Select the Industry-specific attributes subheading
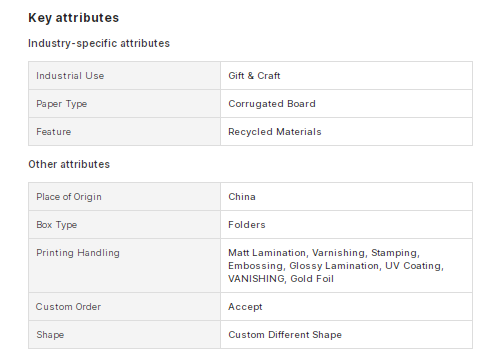Screen dimensions: 501x360 pyautogui.click(x=99, y=43)
